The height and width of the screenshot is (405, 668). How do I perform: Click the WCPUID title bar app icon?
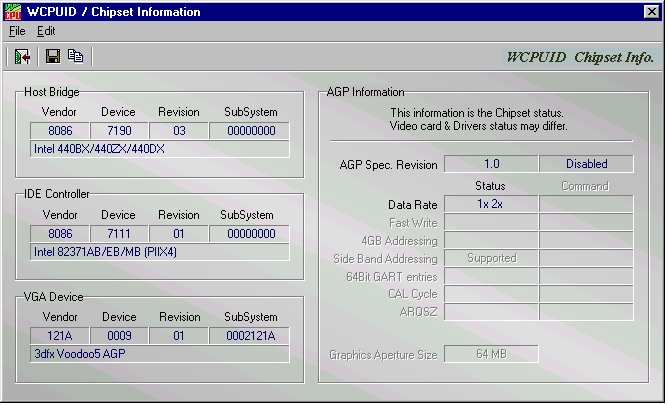coord(13,12)
